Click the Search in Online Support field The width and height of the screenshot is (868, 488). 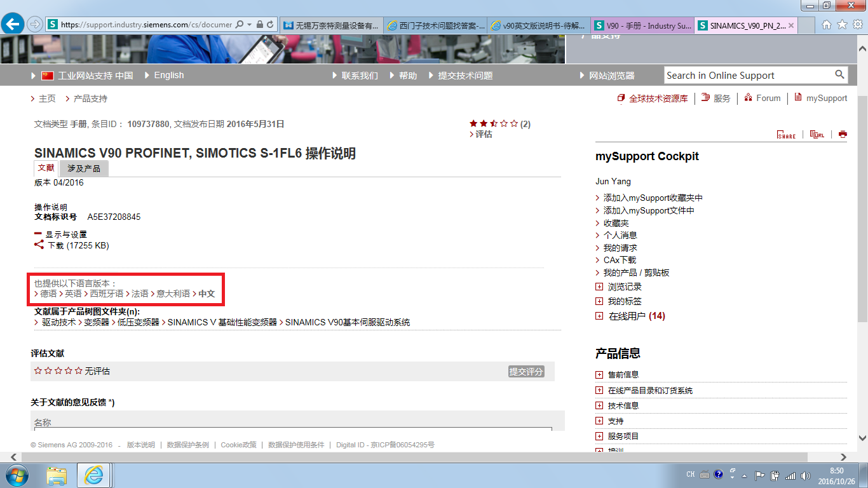[x=748, y=75]
